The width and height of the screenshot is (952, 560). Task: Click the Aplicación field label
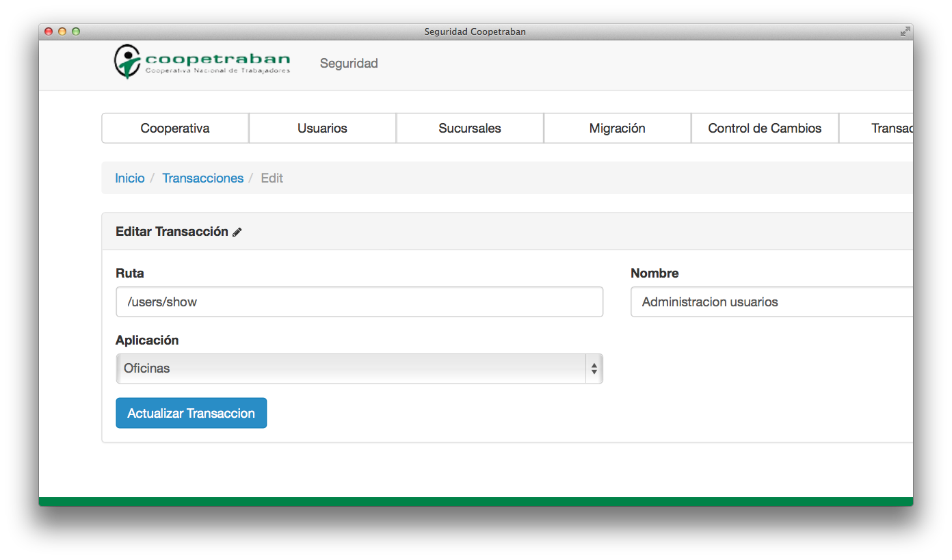pos(147,341)
